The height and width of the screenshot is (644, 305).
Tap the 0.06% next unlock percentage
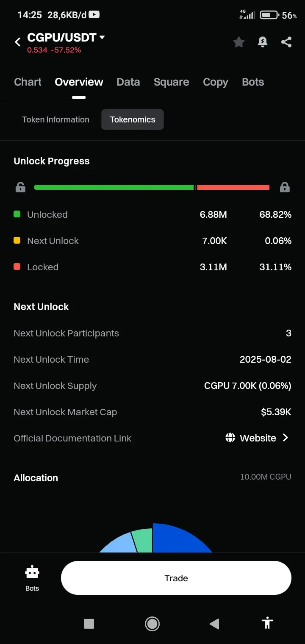[278, 241]
